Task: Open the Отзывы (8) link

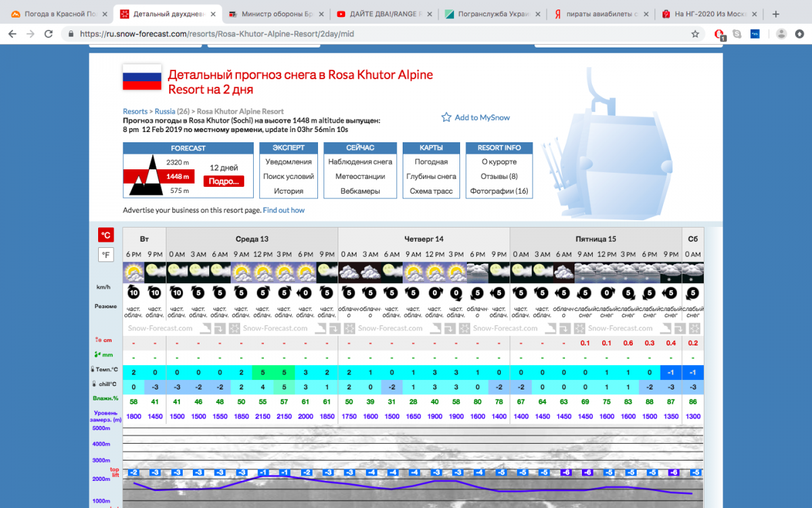Action: point(499,176)
